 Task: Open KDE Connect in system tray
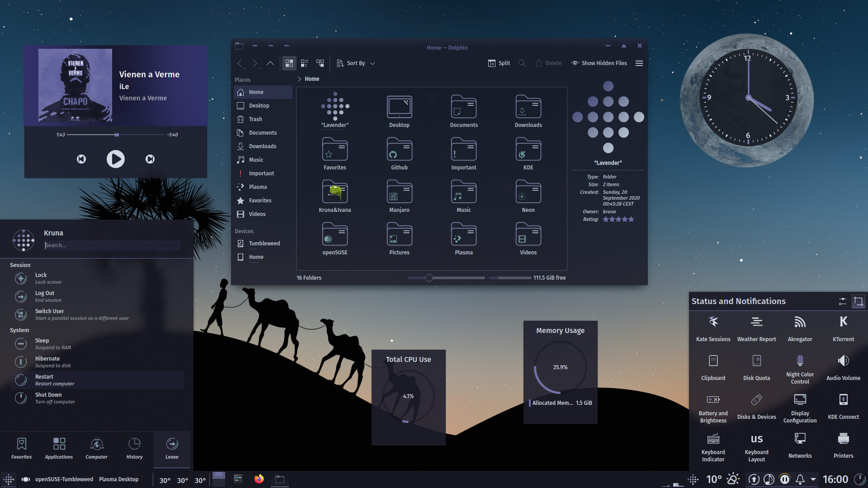(x=843, y=406)
